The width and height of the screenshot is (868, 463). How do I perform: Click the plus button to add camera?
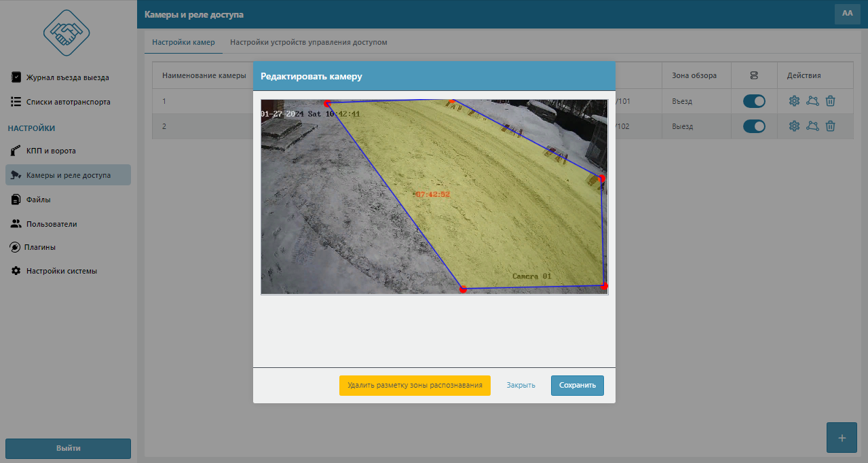(x=842, y=438)
